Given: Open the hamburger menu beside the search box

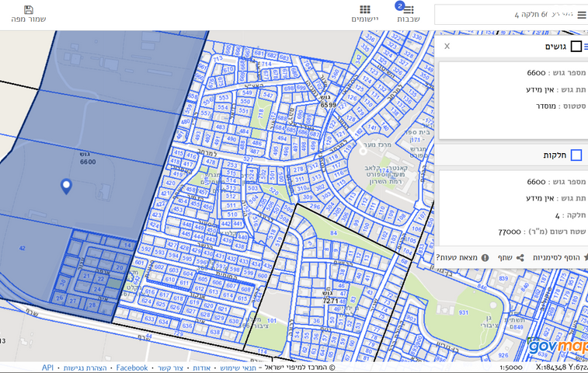Looking at the screenshot, I should 581,15.
